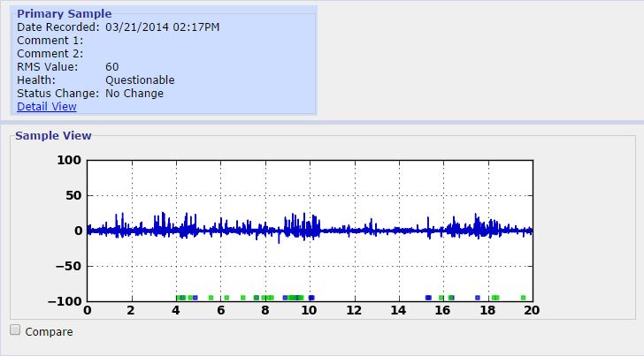The height and width of the screenshot is (356, 644).
Task: Click the y-axis label 100
Action: click(x=69, y=160)
